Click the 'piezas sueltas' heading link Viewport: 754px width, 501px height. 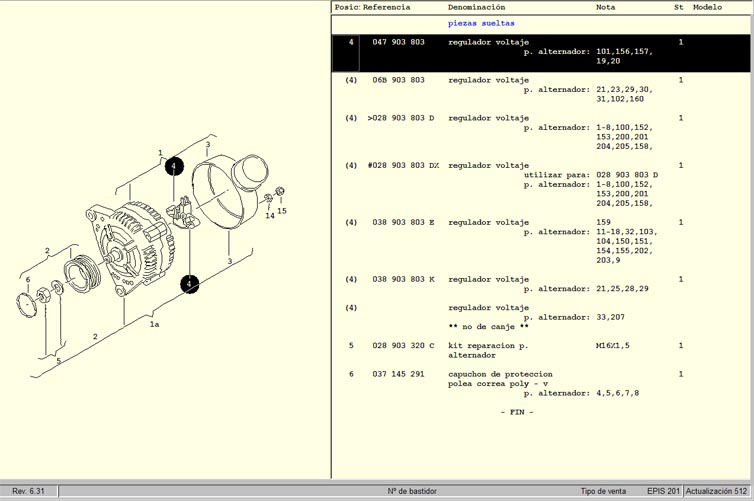pos(481,23)
